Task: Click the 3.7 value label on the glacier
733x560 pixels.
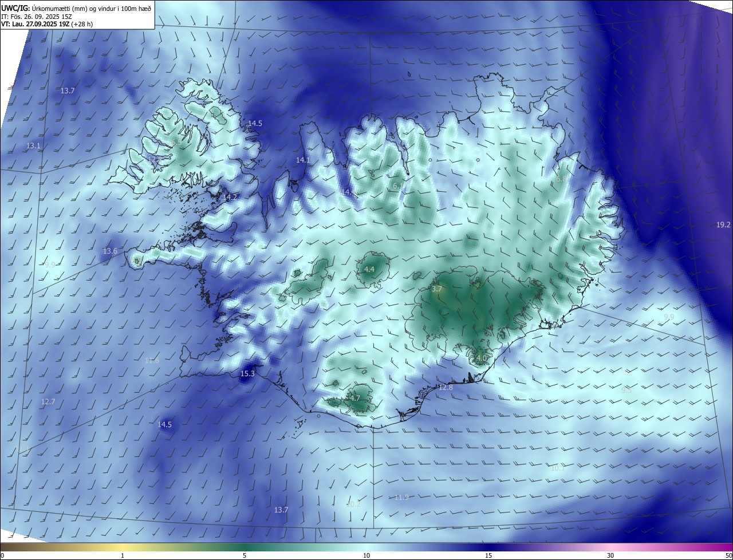Action: (437, 289)
